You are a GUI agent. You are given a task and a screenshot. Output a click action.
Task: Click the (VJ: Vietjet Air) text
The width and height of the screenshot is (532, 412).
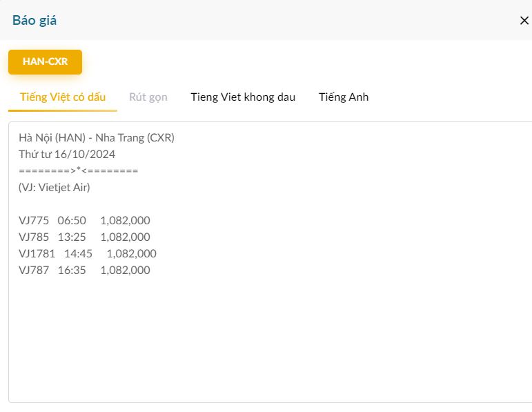(55, 187)
